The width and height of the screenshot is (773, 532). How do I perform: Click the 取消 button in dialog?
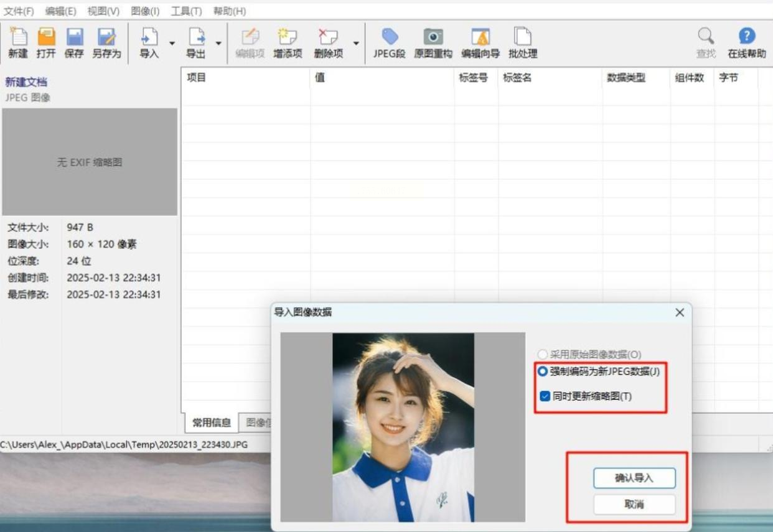634,505
